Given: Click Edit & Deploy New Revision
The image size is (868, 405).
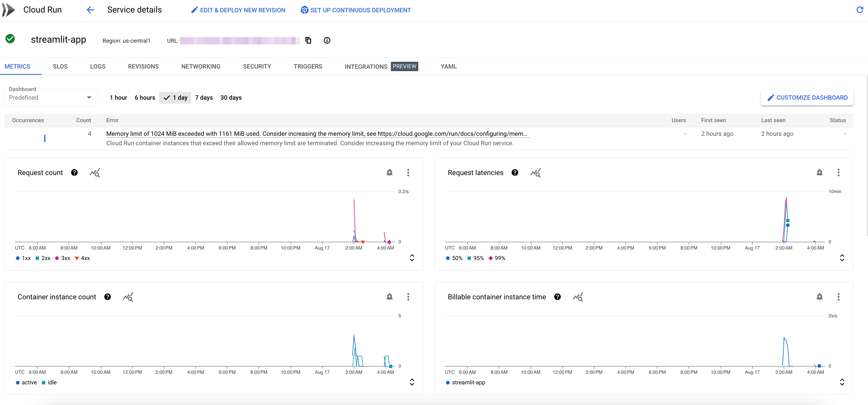Looking at the screenshot, I should pyautogui.click(x=238, y=10).
